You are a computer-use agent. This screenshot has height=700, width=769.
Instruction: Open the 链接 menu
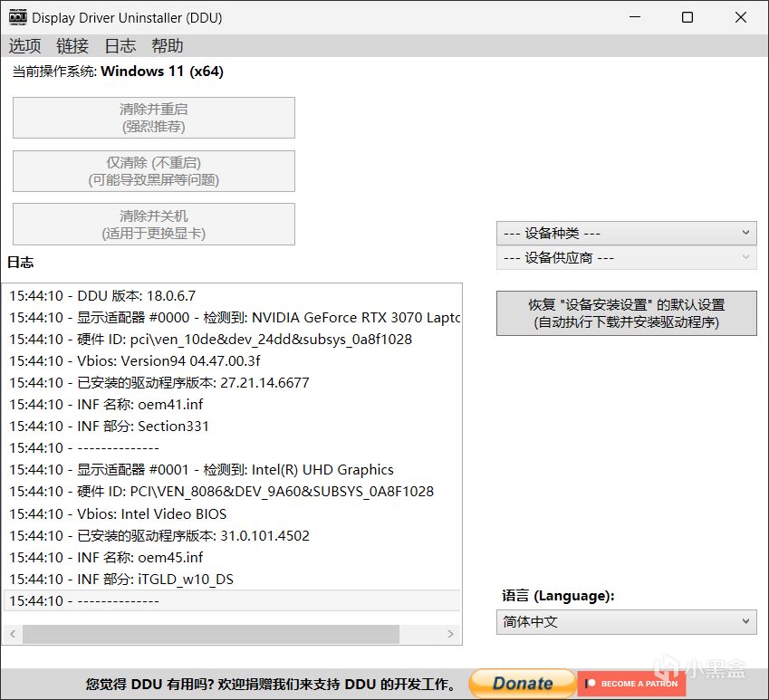[72, 46]
